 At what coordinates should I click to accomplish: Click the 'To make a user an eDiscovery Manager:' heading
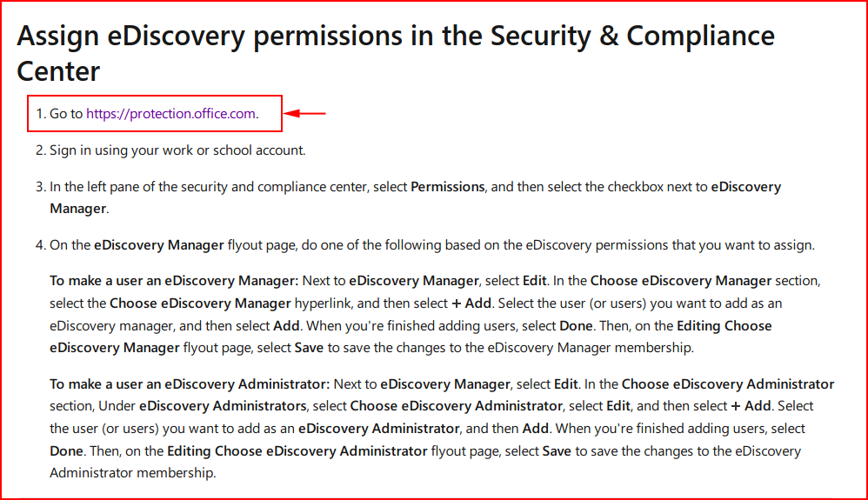tap(174, 281)
